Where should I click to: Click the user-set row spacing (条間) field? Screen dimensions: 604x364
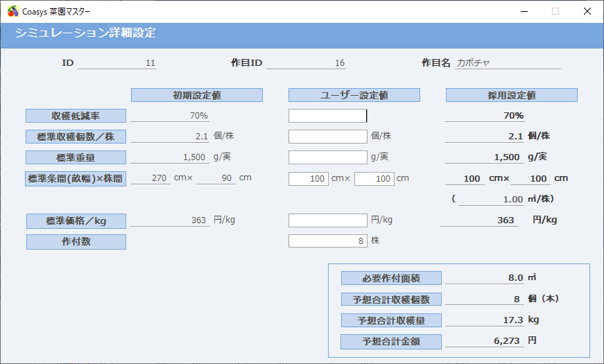tap(309, 179)
